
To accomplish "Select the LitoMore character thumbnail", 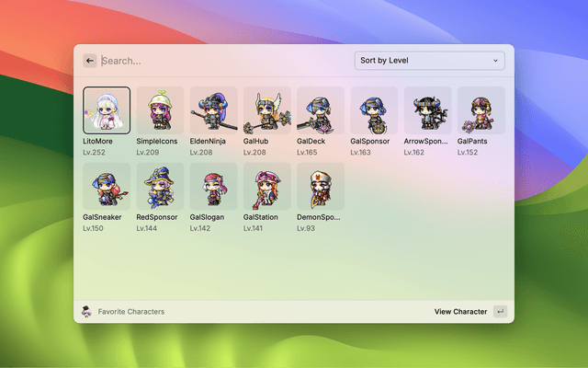I will [107, 110].
